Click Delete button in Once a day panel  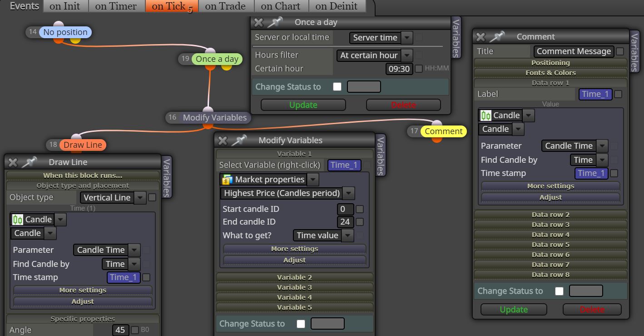point(403,105)
